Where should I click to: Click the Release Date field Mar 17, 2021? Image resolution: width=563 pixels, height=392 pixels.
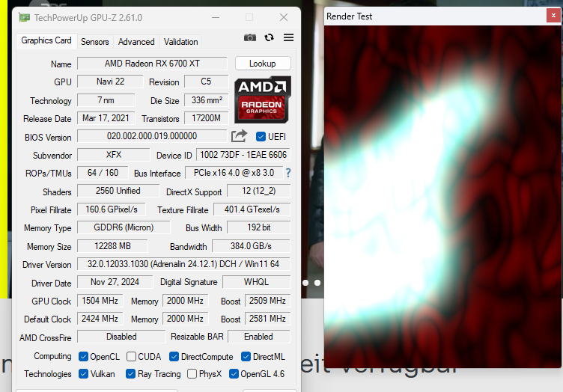[x=106, y=118]
